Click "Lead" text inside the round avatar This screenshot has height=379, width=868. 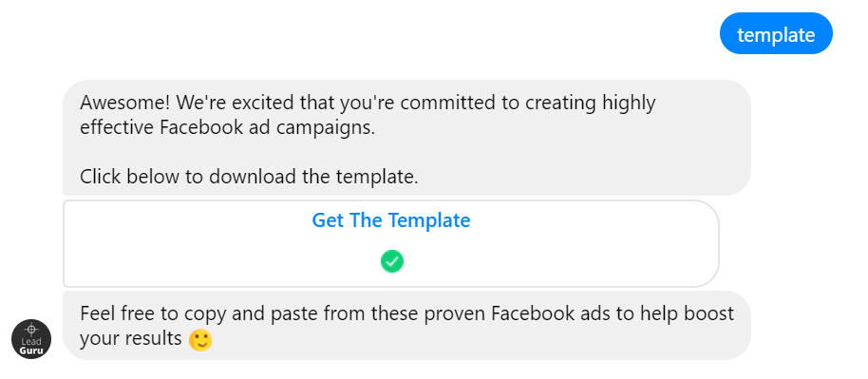coord(31,342)
